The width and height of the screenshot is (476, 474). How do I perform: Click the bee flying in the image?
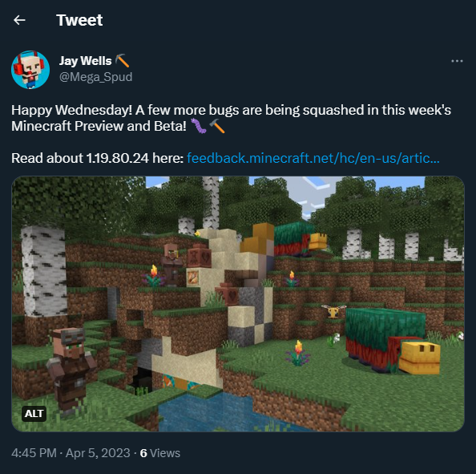pos(334,311)
